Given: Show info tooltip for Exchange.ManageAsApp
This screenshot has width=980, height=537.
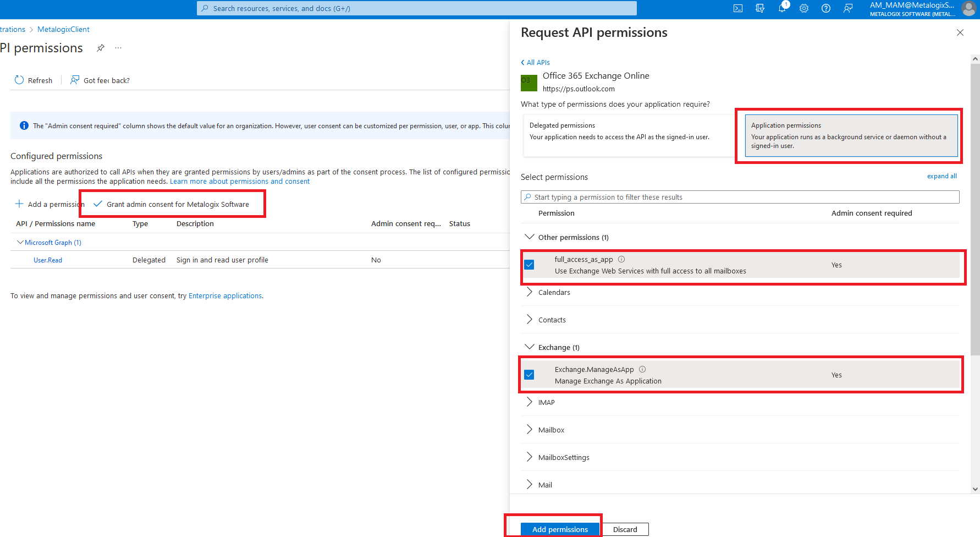Looking at the screenshot, I should pos(642,369).
